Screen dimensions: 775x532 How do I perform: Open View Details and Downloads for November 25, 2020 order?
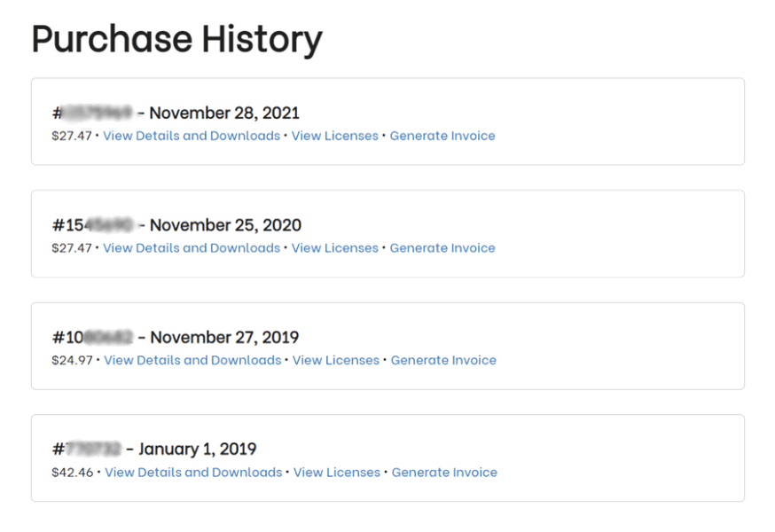(192, 248)
